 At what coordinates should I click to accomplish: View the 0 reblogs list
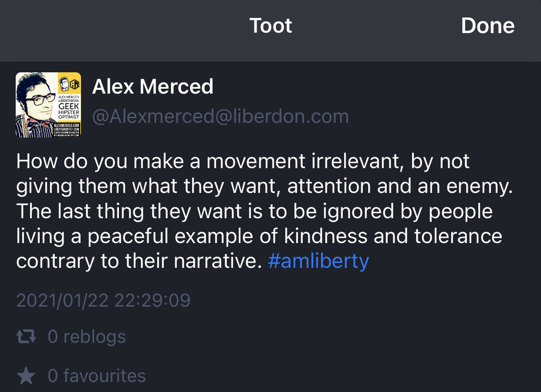87,337
